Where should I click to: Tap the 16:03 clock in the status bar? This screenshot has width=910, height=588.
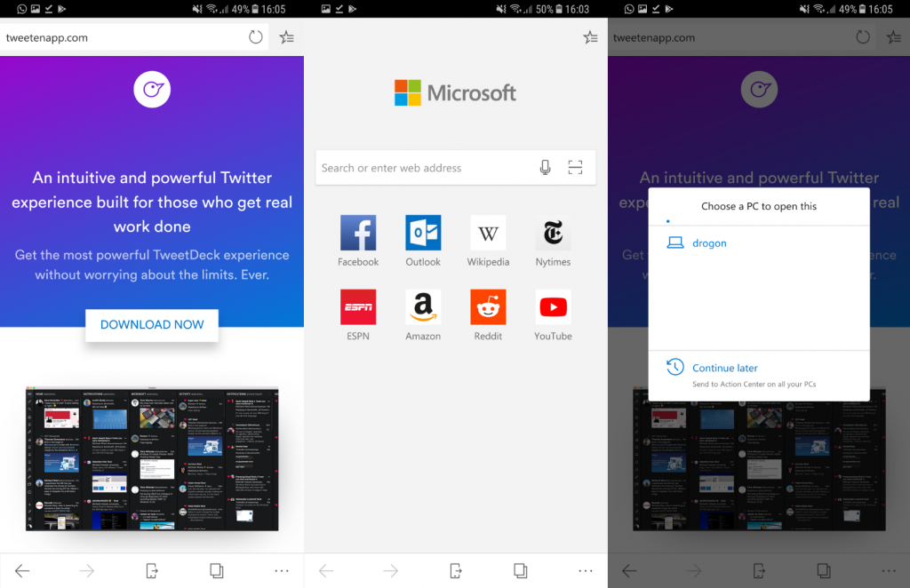point(577,9)
